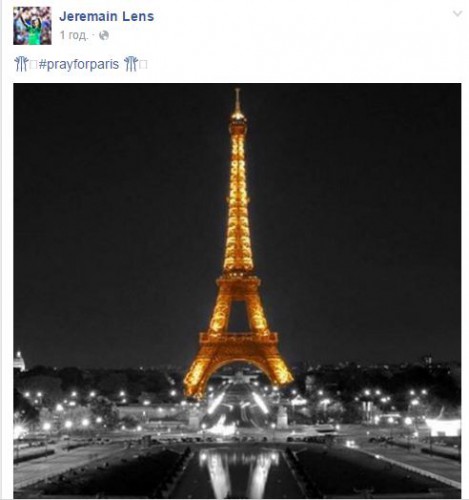Follow the #prayforparis hashtag
This screenshot has height=500, width=469.
tap(79, 64)
